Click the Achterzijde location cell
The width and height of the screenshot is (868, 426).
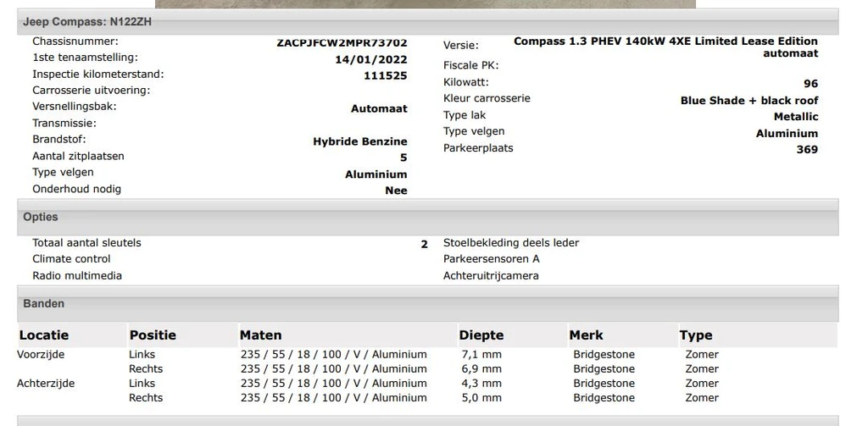(x=46, y=384)
